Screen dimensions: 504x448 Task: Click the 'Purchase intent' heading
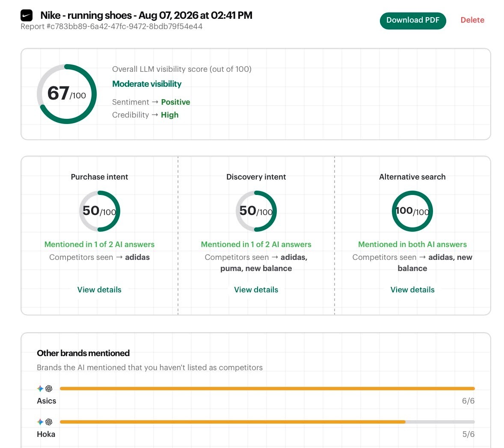coord(99,177)
